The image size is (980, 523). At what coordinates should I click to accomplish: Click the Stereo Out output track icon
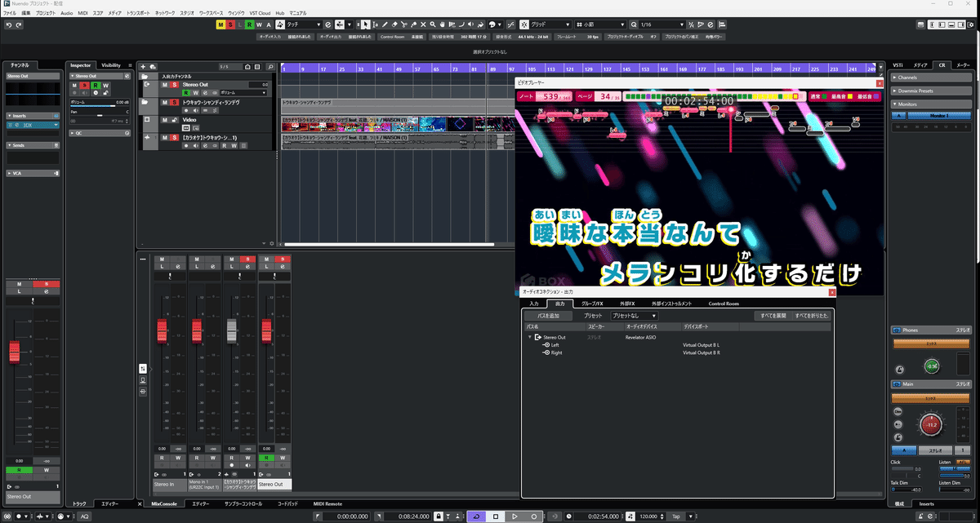147,84
